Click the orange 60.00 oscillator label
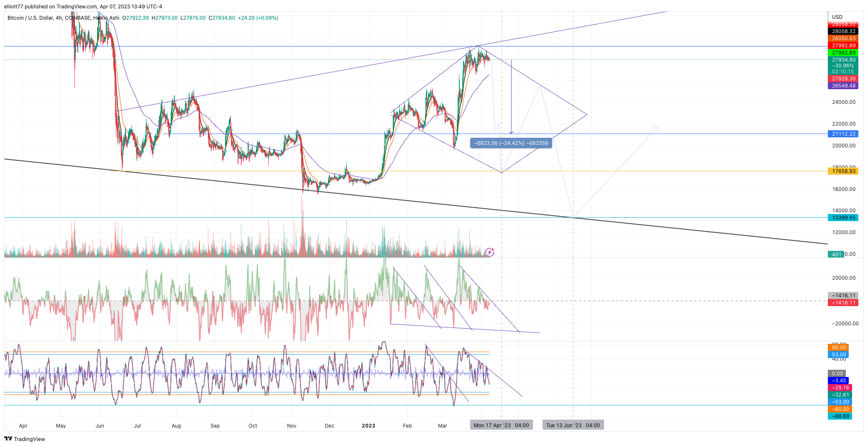The width and height of the screenshot is (868, 446). click(838, 348)
